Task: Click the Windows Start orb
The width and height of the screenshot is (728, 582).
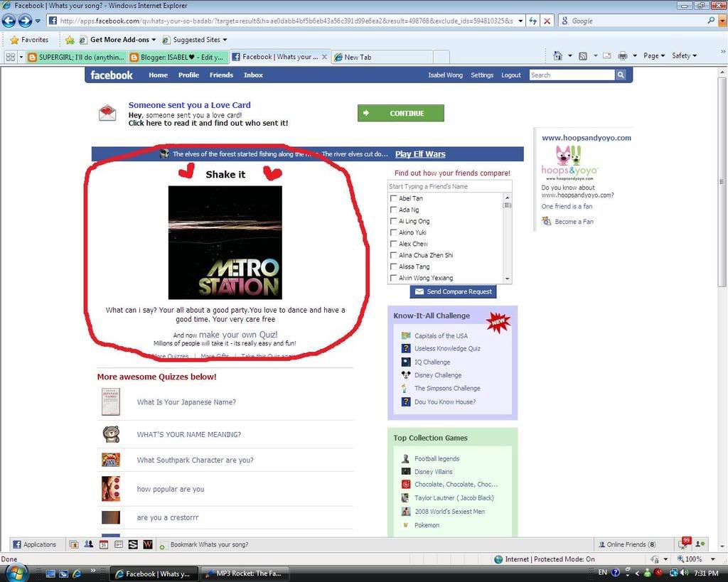Action: (x=16, y=573)
